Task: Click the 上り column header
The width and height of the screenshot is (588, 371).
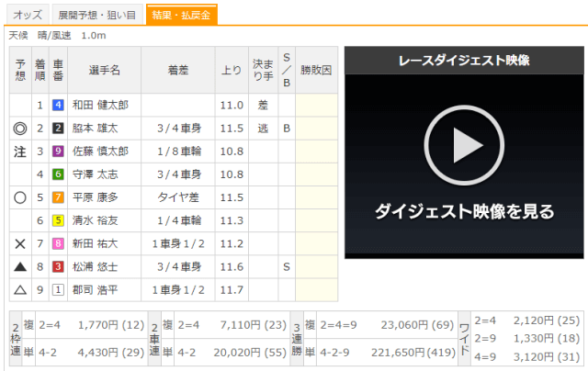Action: [x=232, y=70]
